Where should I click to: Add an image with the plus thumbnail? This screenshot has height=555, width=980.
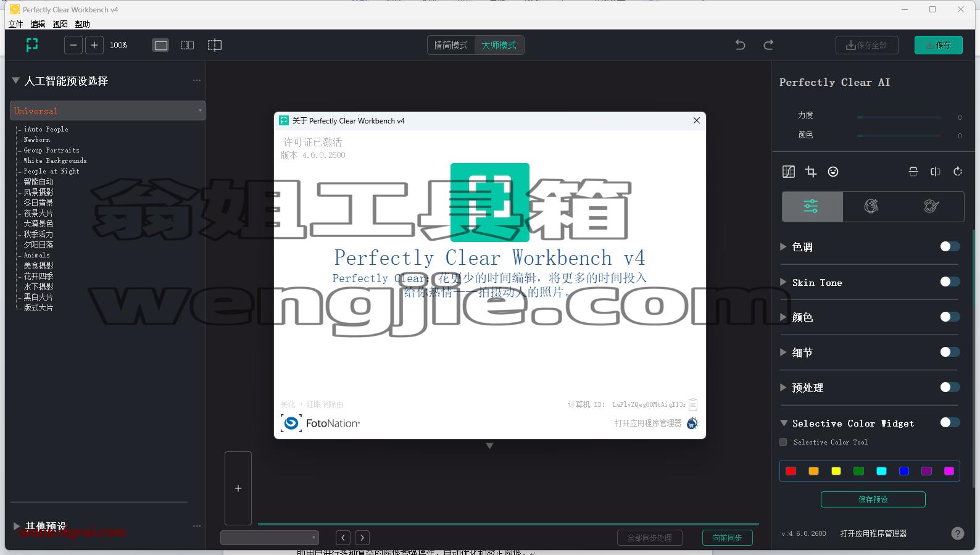(238, 488)
